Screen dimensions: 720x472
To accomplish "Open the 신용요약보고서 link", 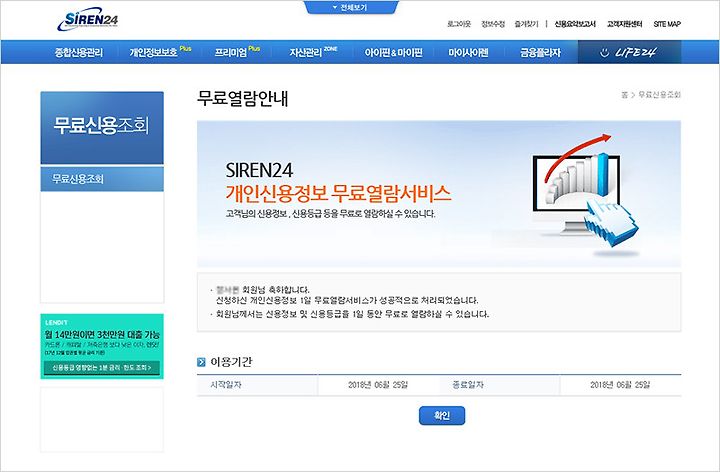I will (x=575, y=24).
